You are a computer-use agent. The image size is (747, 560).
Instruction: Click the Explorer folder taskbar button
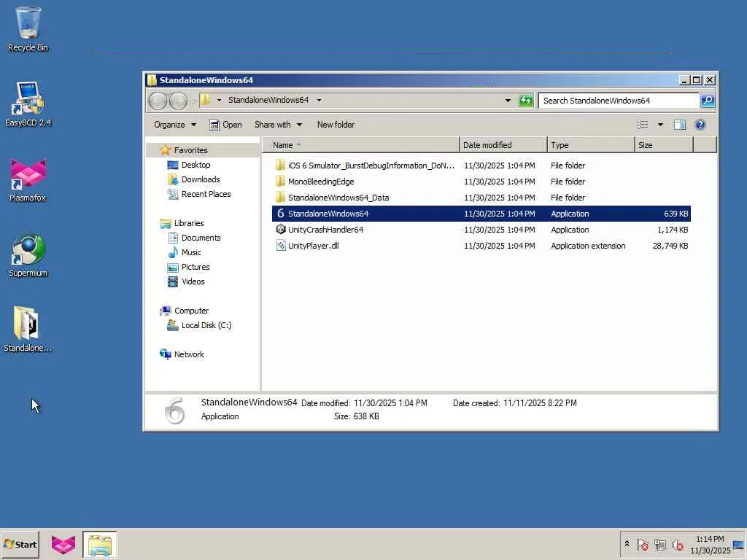99,545
